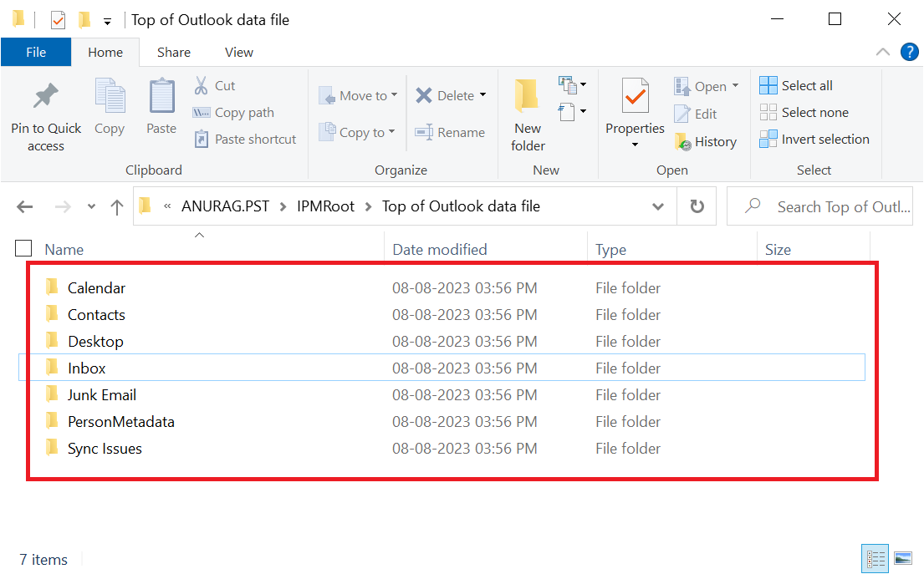This screenshot has width=924, height=574.
Task: Open Help with the question mark icon
Action: click(x=909, y=52)
